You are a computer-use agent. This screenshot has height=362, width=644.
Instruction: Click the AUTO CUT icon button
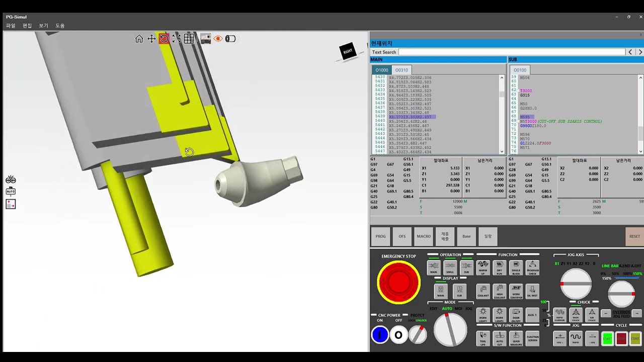[500, 338]
